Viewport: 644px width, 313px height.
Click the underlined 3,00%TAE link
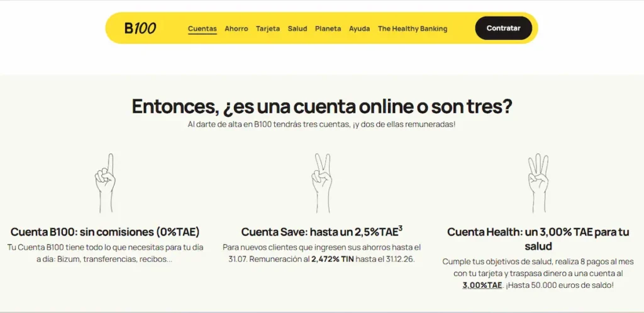click(x=482, y=285)
